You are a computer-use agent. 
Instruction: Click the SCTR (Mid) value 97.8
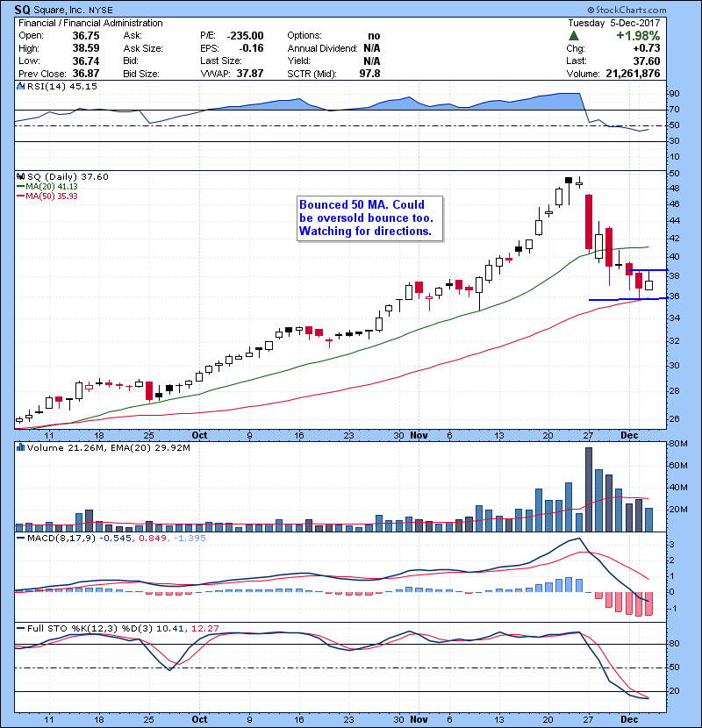369,74
